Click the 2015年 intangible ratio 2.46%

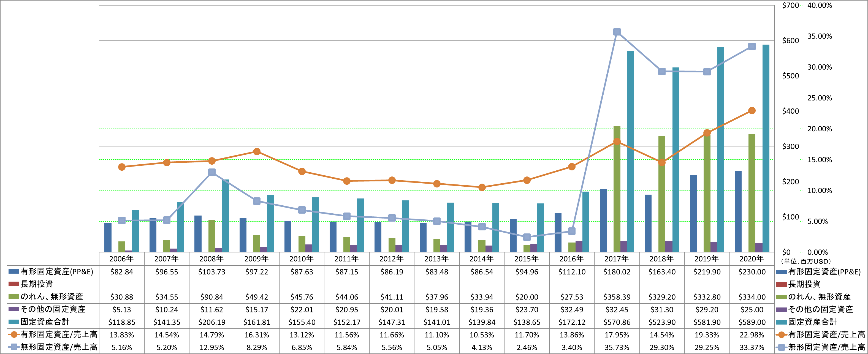tap(527, 347)
